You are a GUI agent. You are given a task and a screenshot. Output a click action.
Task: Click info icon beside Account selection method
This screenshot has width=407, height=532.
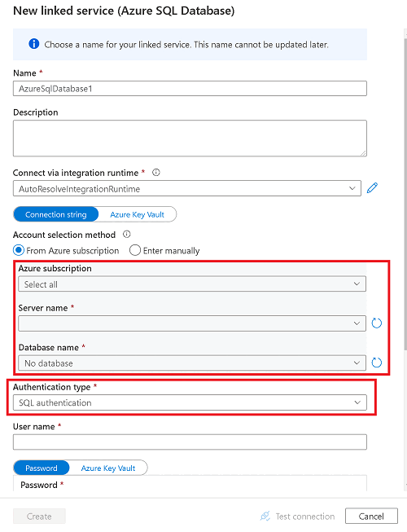coord(127,234)
